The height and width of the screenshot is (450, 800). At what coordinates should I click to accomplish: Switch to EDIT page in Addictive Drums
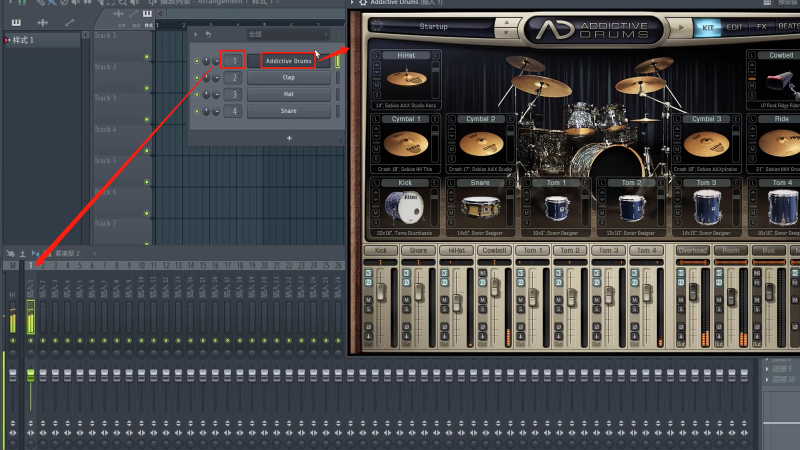pyautogui.click(x=734, y=27)
